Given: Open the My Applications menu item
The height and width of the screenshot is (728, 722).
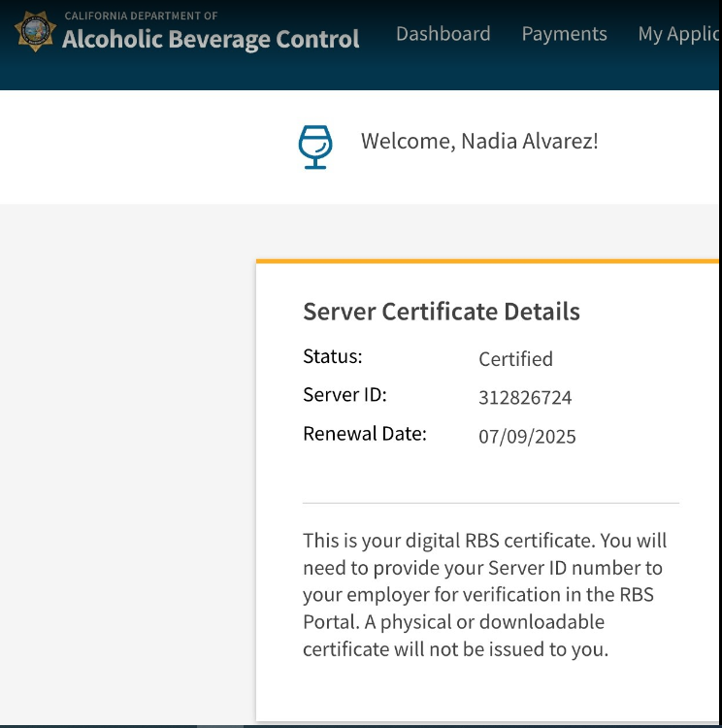Looking at the screenshot, I should [677, 34].
